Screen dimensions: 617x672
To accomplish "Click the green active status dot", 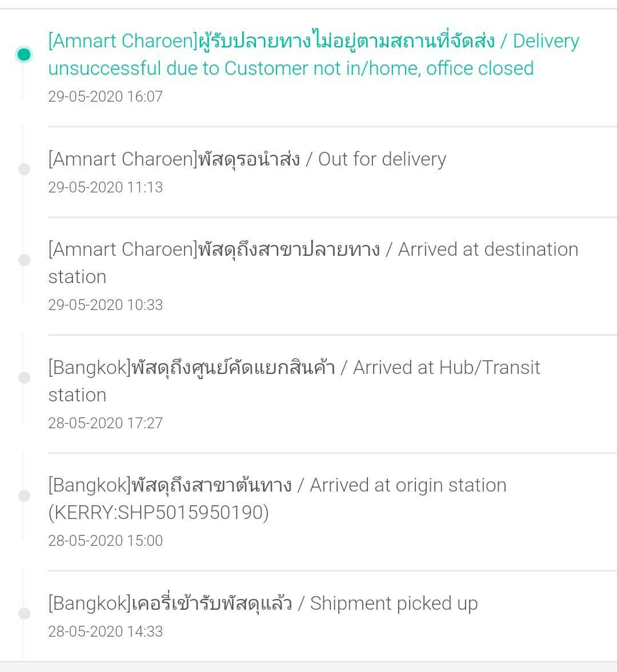I will click(x=24, y=54).
